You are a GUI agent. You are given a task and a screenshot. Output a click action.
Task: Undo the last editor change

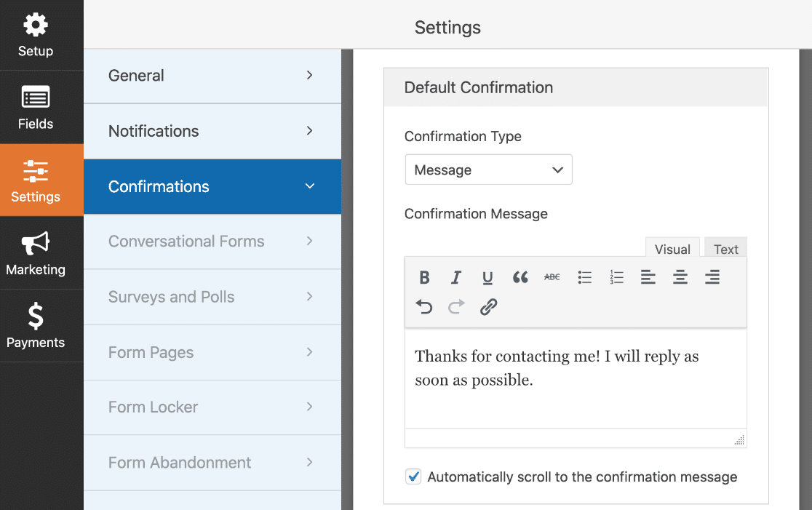[424, 307]
